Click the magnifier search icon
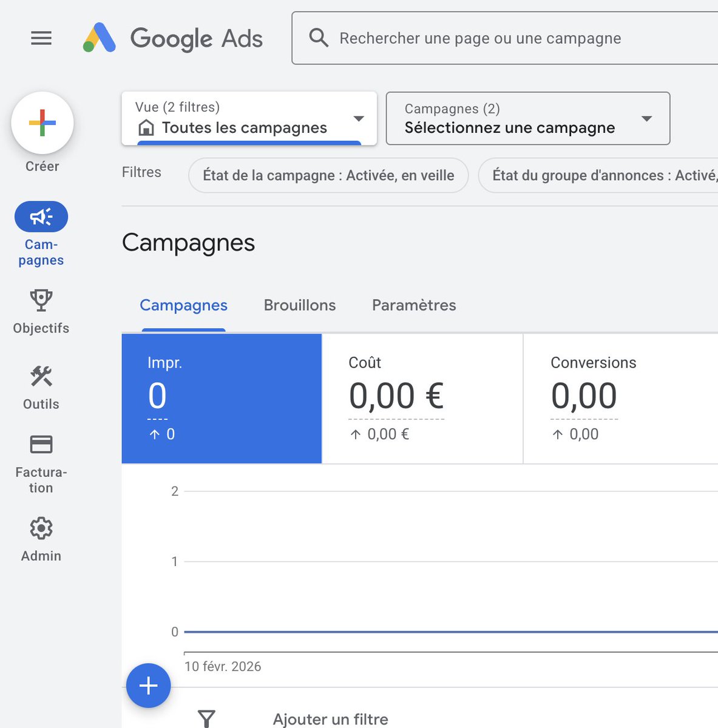 pos(319,38)
